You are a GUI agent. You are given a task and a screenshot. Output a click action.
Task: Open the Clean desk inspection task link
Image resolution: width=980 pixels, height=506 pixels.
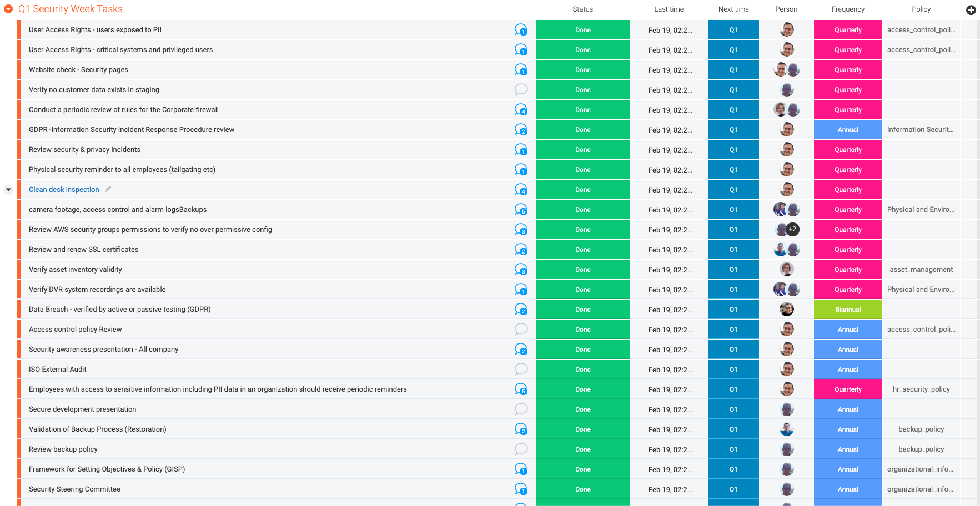tap(64, 189)
